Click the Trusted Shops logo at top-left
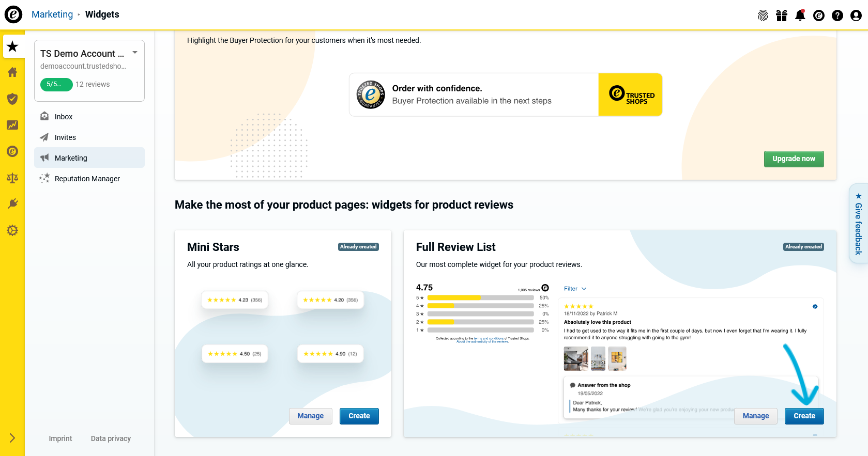The width and height of the screenshot is (868, 456). (13, 14)
